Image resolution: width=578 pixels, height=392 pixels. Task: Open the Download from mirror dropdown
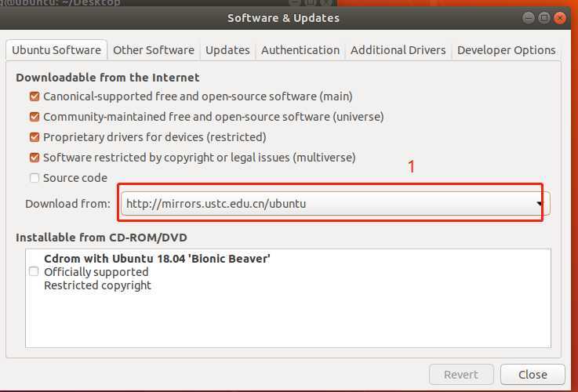tap(335, 204)
